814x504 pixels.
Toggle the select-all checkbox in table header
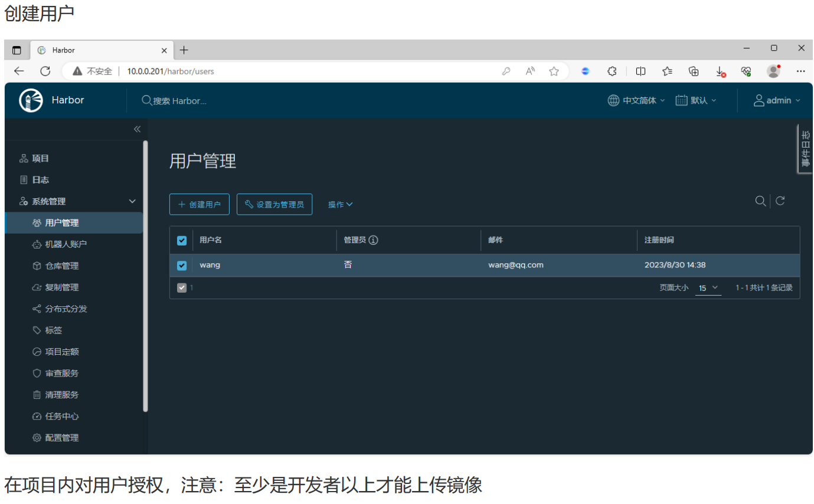(182, 240)
